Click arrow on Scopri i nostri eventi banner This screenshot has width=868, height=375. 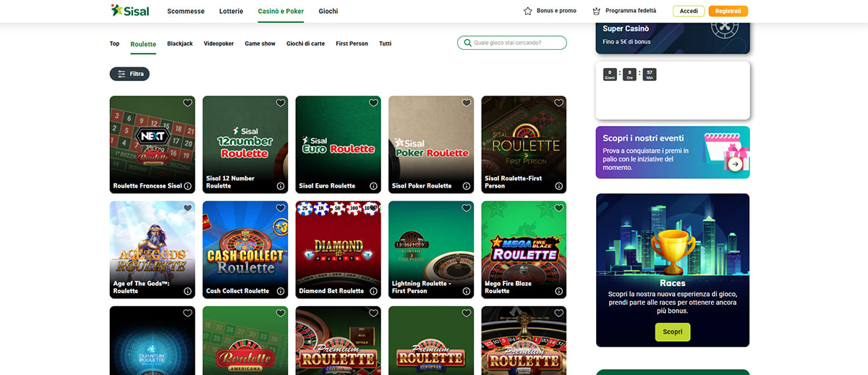(x=735, y=164)
